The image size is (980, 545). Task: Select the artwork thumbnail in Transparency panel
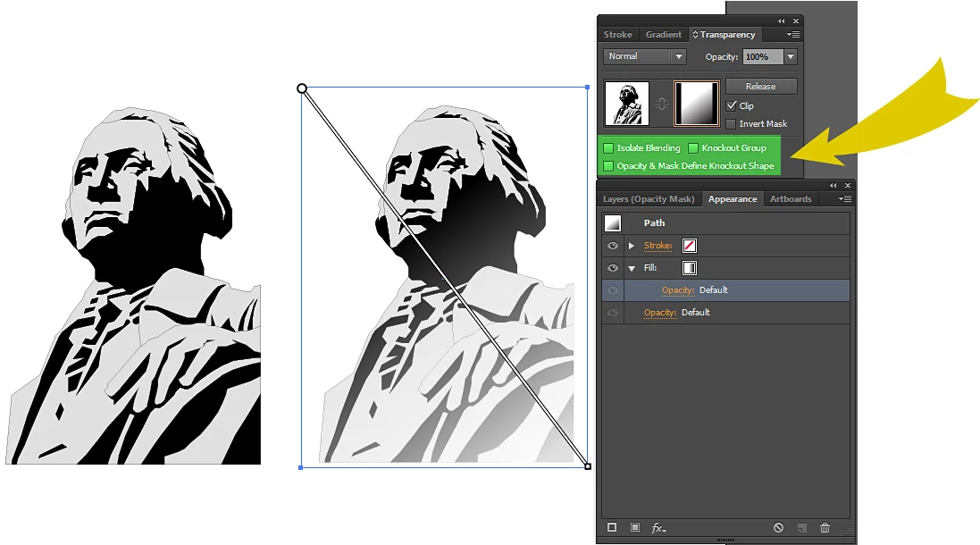point(627,103)
